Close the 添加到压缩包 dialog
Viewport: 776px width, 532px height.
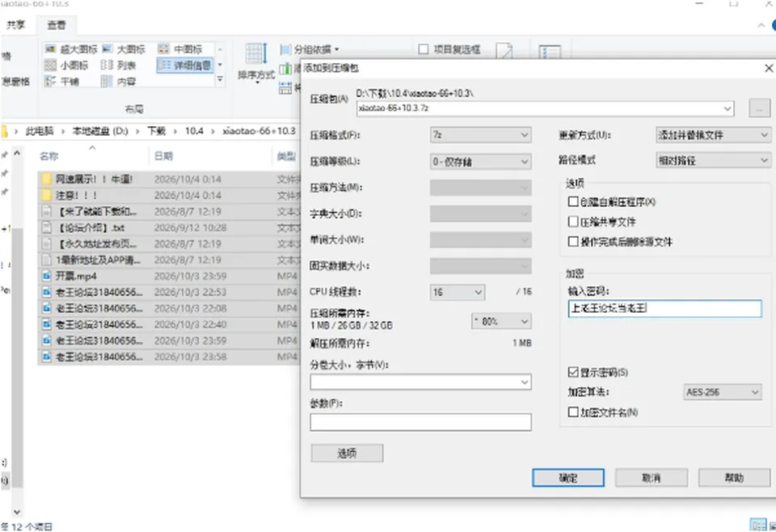(769, 68)
